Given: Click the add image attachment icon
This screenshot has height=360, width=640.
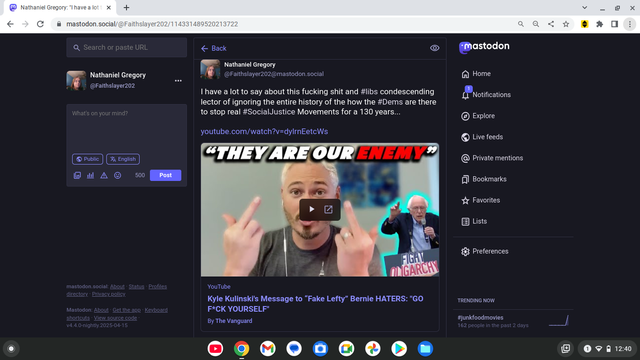Looking at the screenshot, I should [x=77, y=176].
